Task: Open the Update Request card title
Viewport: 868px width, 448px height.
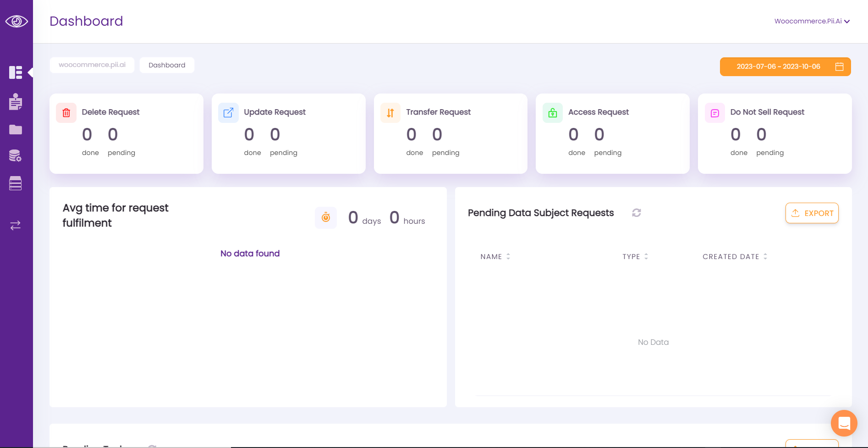Action: (x=275, y=112)
